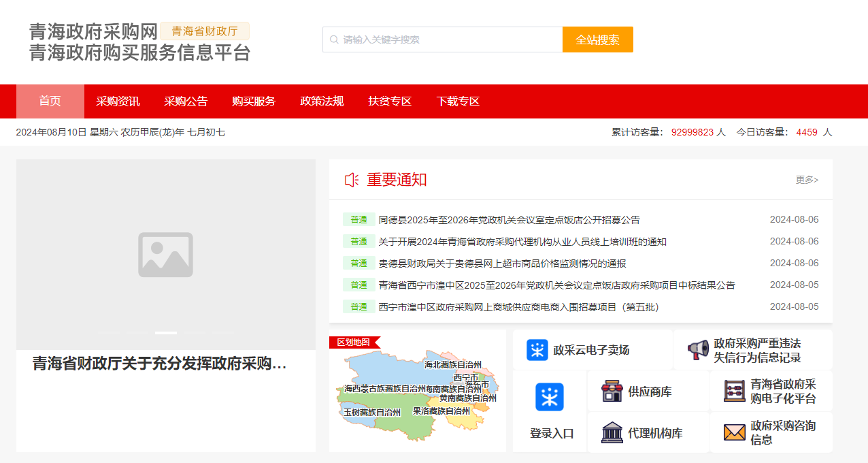
Task: Open the 更多 notifications link
Action: 805,180
